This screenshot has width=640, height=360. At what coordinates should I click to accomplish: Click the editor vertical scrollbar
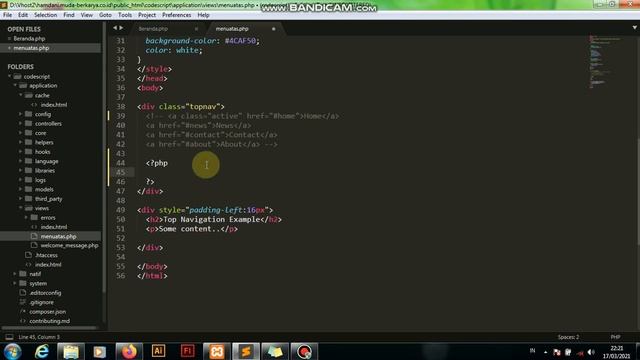pos(638,192)
